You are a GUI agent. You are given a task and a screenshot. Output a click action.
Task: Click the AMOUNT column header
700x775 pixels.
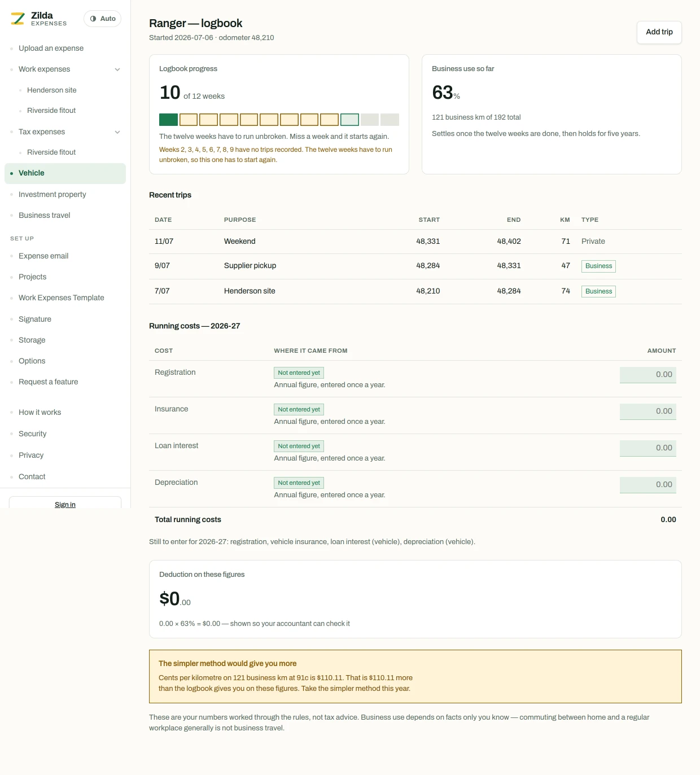(x=662, y=351)
